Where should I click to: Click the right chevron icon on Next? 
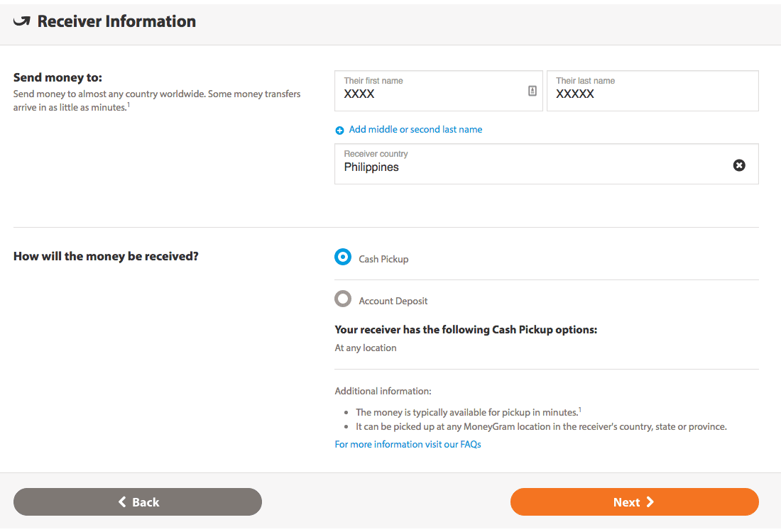pos(650,502)
